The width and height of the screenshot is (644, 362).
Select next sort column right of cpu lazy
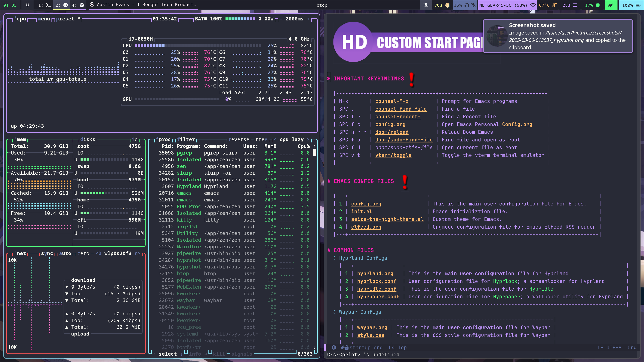(x=308, y=139)
